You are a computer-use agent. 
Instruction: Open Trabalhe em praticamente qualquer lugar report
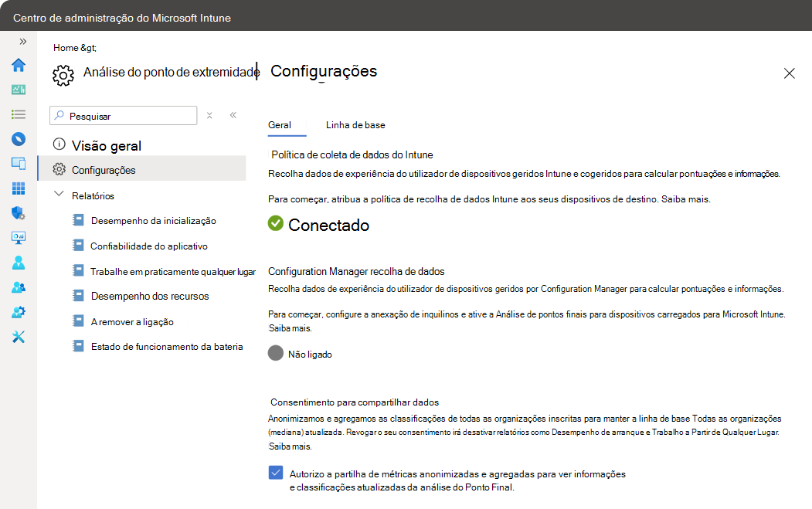[x=173, y=271]
